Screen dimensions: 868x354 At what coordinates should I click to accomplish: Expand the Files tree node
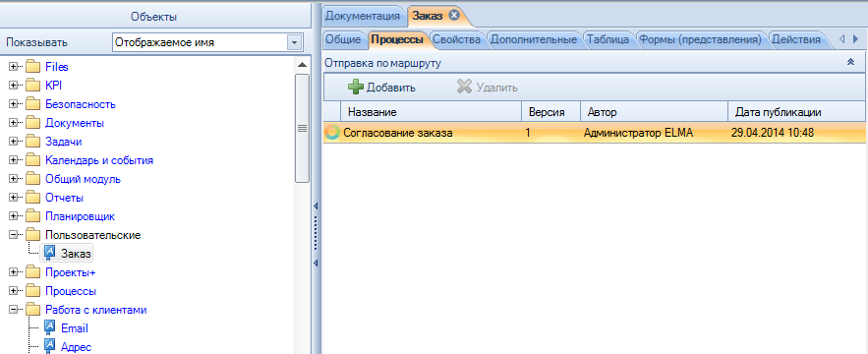point(14,67)
